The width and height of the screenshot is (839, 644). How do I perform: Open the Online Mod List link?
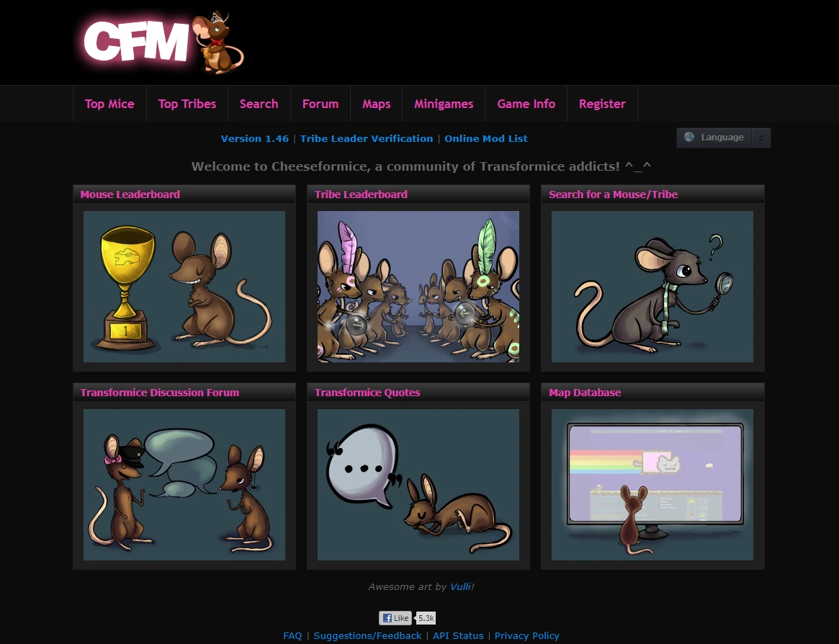tap(486, 138)
